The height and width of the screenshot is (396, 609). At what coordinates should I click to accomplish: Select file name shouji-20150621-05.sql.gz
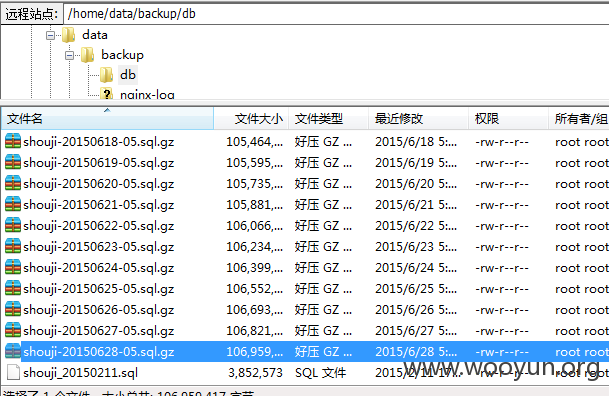[x=99, y=205]
